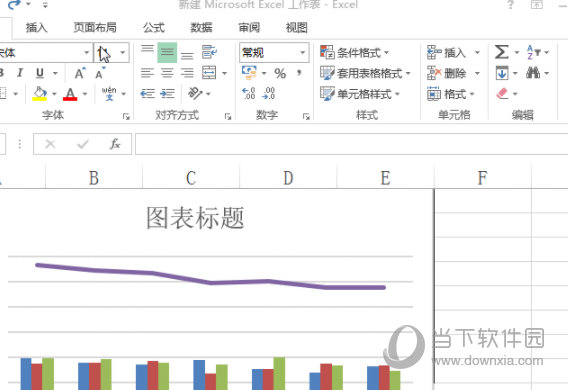This screenshot has width=568, height=390.
Task: Open the 公式 ribbon tab
Action: 154,28
